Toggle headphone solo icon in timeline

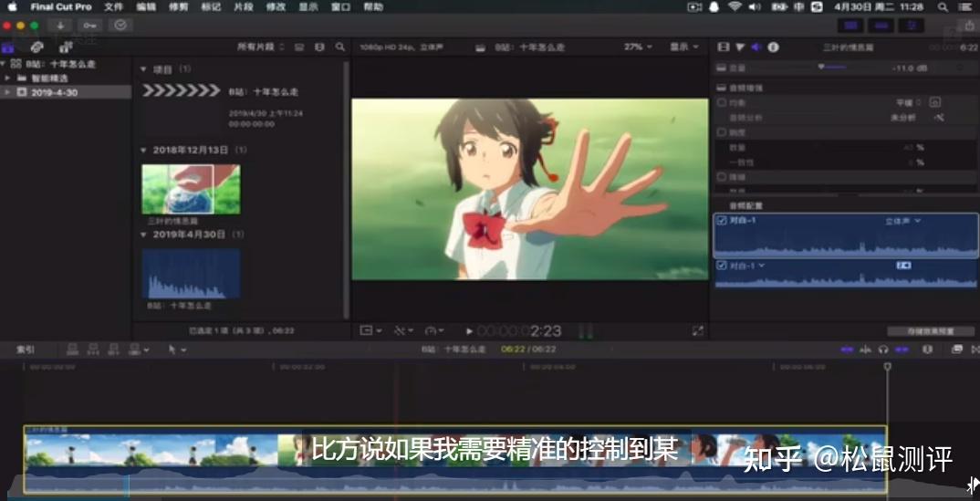coord(882,350)
